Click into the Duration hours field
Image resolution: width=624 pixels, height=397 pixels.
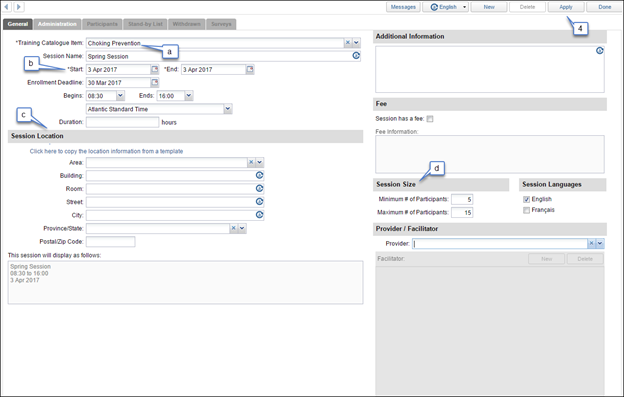click(x=123, y=122)
